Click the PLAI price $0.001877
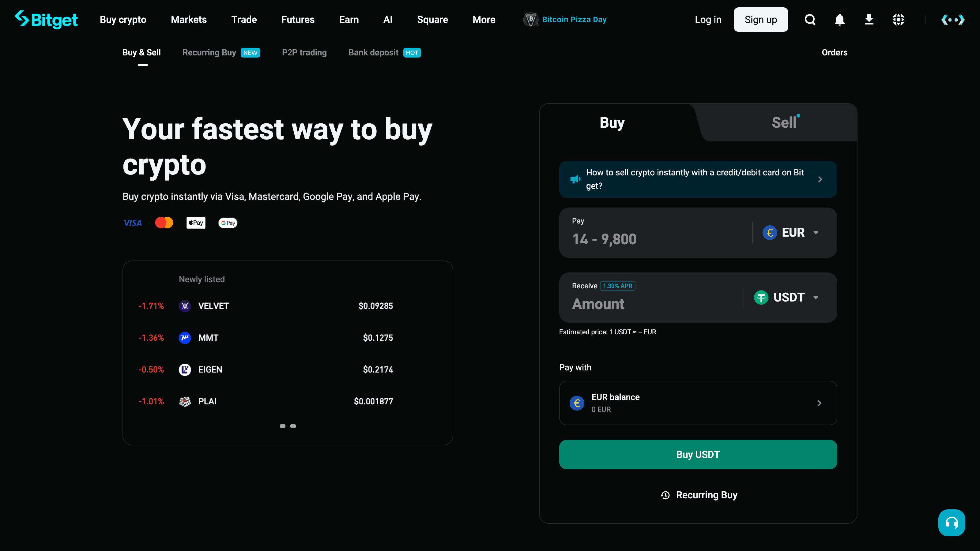The height and width of the screenshot is (551, 980). click(373, 401)
